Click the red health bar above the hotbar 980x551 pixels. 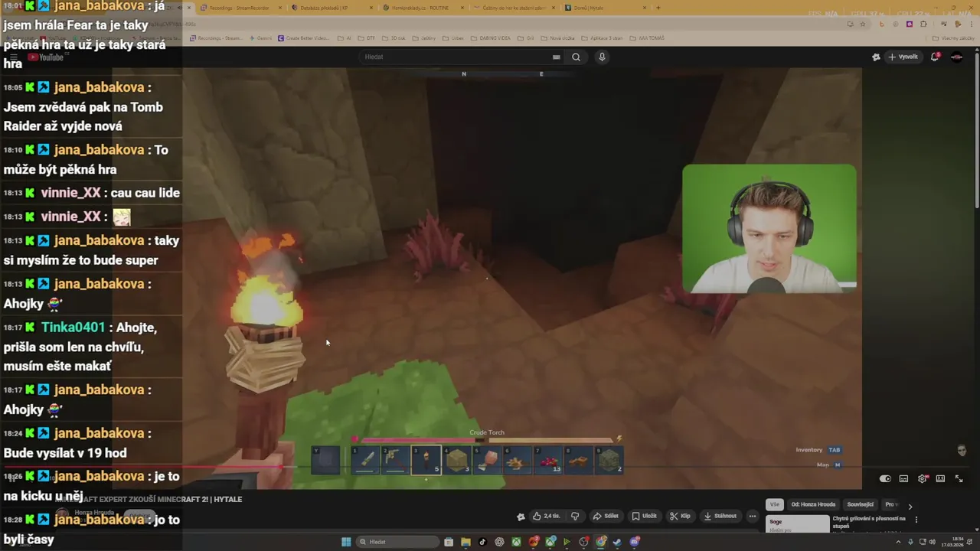click(418, 440)
